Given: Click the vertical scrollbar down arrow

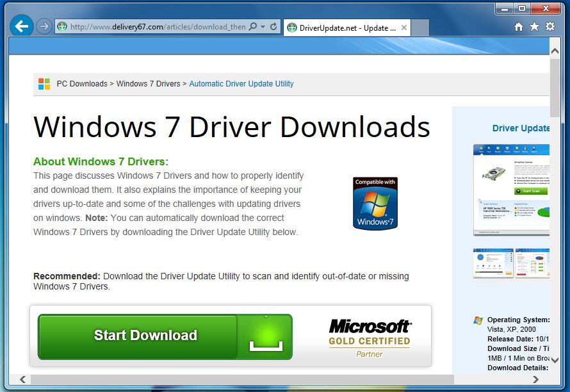Looking at the screenshot, I should coord(555,360).
